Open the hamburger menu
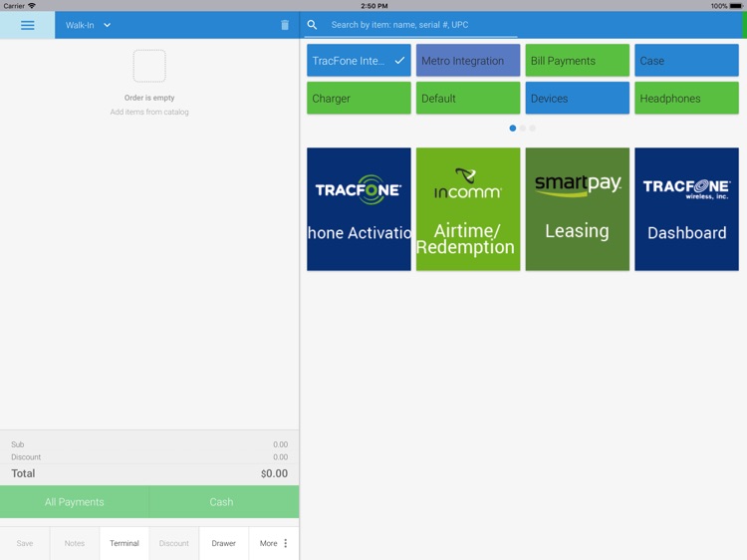The width and height of the screenshot is (747, 560). click(x=27, y=25)
